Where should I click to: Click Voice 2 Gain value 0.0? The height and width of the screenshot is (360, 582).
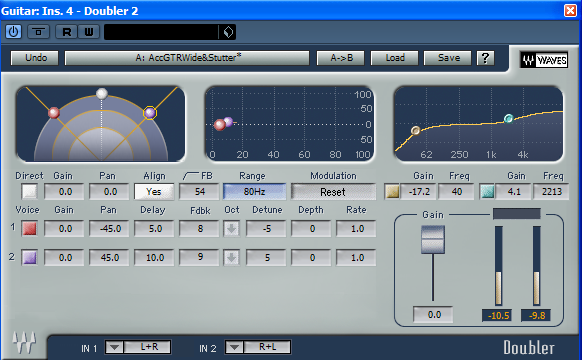click(x=64, y=258)
